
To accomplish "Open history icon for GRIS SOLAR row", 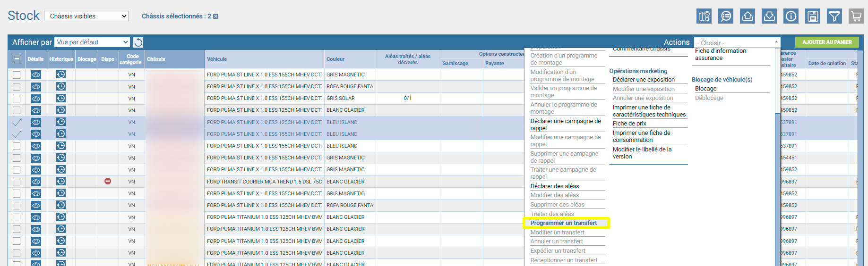I will click(x=61, y=98).
